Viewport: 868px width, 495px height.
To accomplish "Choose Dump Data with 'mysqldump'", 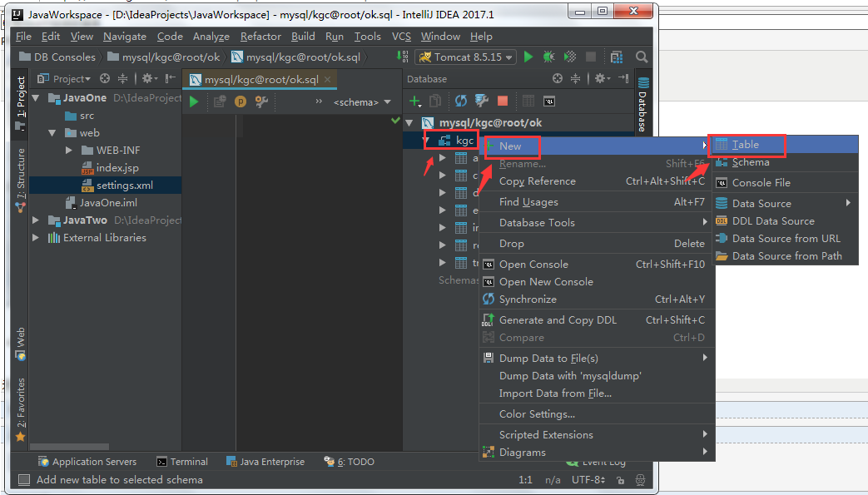I will pyautogui.click(x=597, y=376).
